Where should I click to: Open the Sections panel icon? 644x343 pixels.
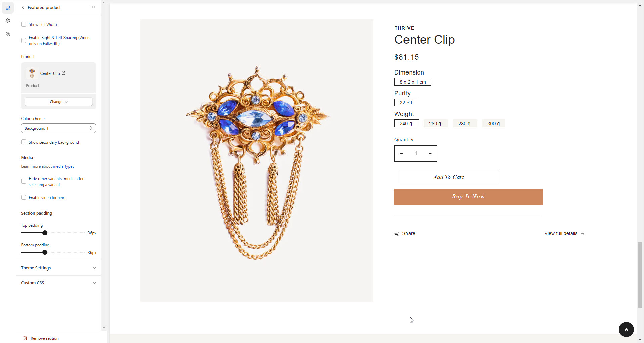[8, 7]
